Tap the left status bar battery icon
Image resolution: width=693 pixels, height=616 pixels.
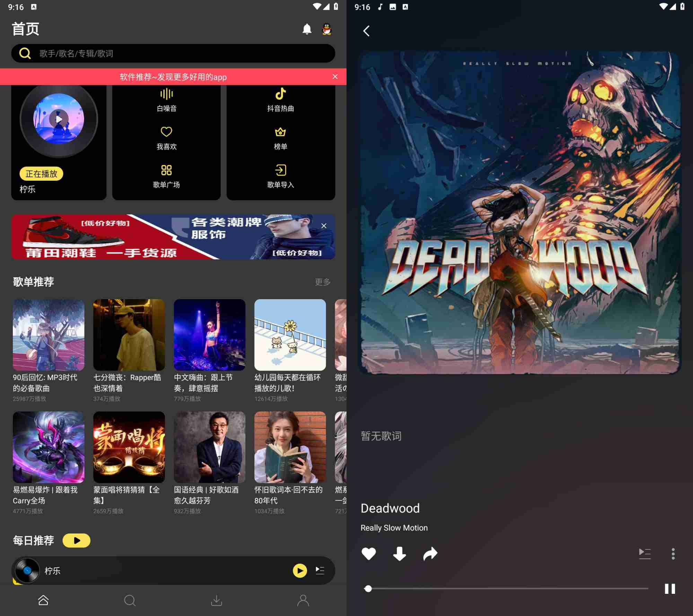(336, 7)
